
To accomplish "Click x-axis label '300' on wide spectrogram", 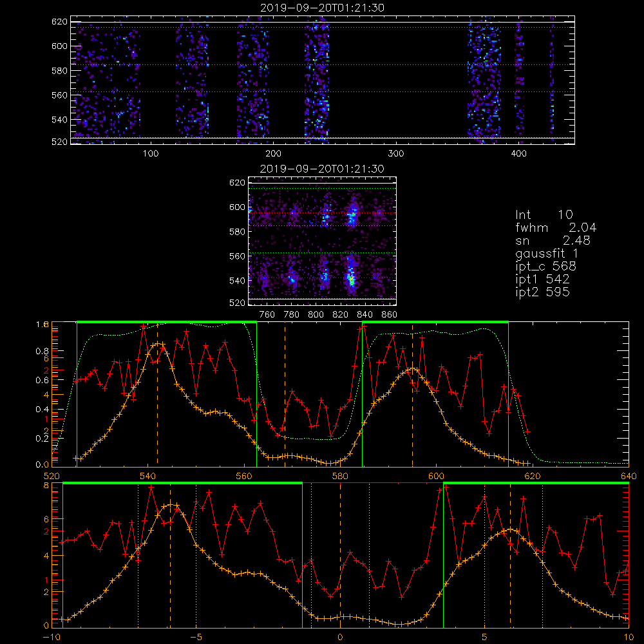I will pos(396,154).
